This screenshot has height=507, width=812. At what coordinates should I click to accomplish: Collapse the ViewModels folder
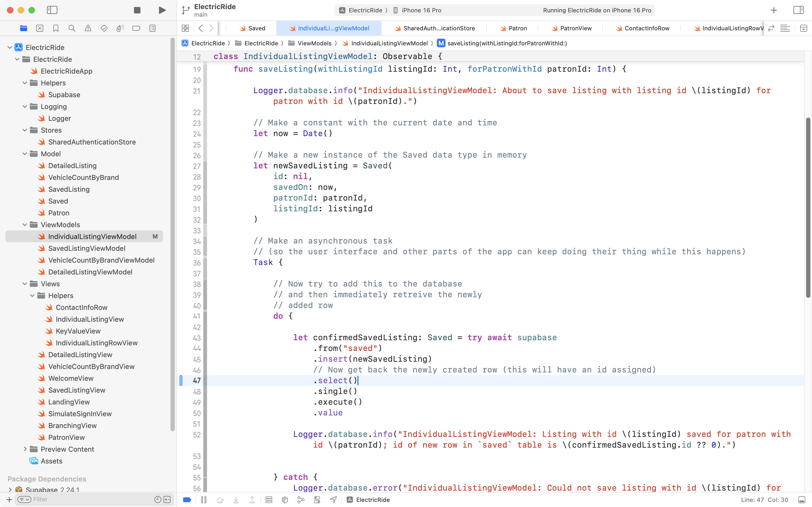coord(24,225)
